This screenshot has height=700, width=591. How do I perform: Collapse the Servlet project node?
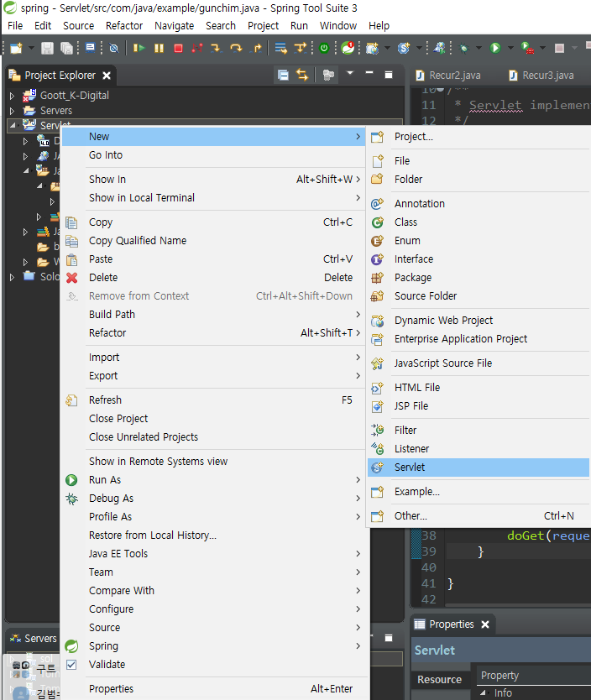pyautogui.click(x=12, y=125)
